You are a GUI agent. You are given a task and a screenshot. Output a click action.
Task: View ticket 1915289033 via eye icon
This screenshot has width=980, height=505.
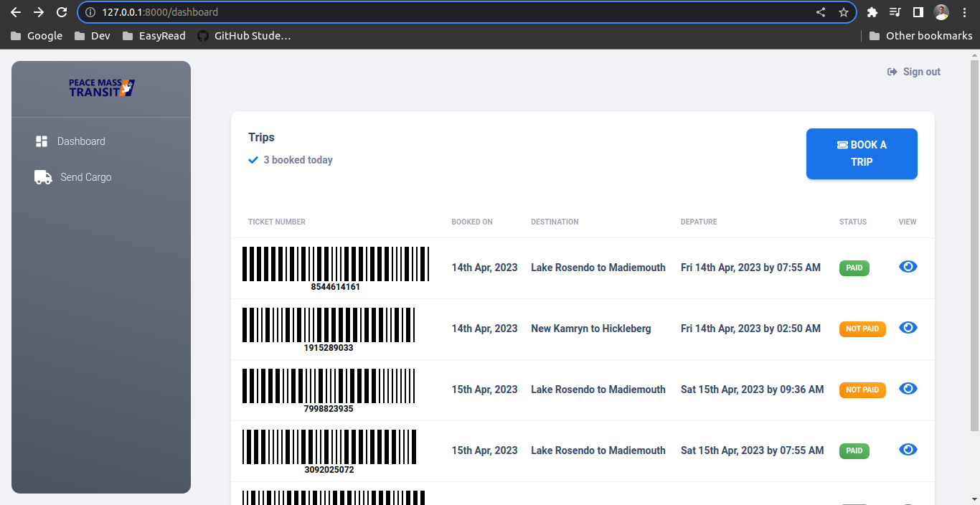point(908,328)
